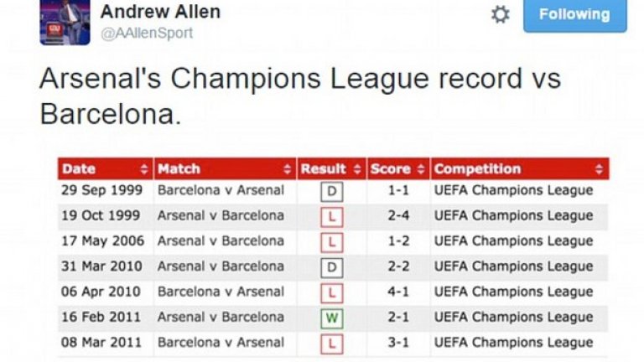Click the W result icon for 16 Feb 2011
644x362 pixels.
click(333, 318)
